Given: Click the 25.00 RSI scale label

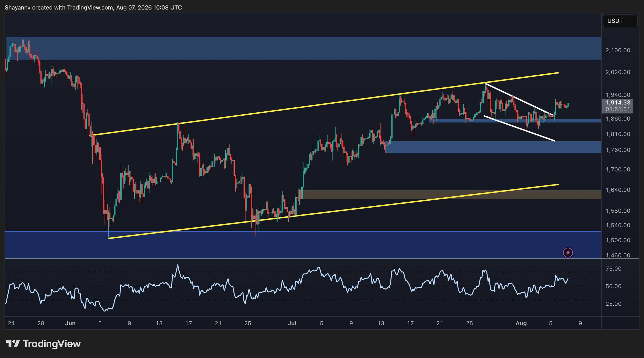Looking at the screenshot, I should pos(613,304).
